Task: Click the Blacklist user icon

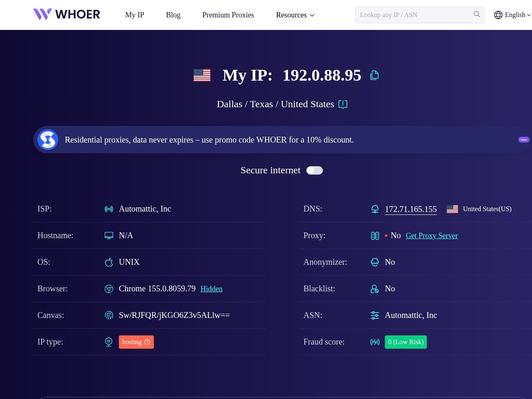Action: coord(375,289)
